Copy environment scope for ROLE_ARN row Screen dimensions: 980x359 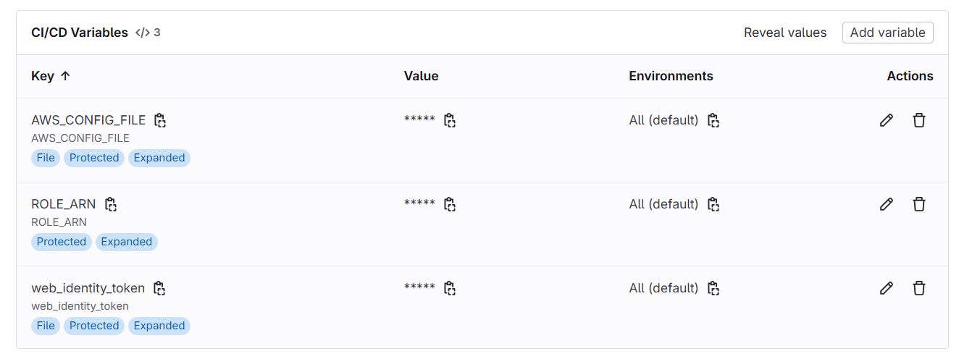coord(713,204)
